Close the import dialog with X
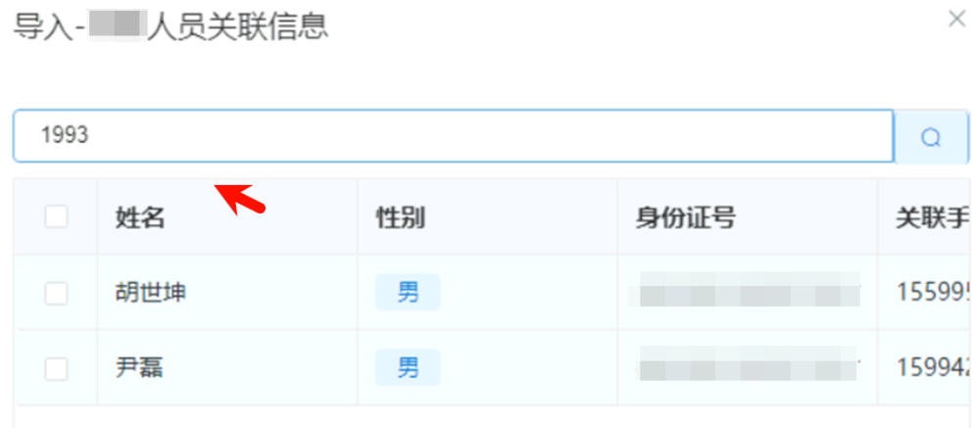The image size is (980, 428). click(956, 19)
